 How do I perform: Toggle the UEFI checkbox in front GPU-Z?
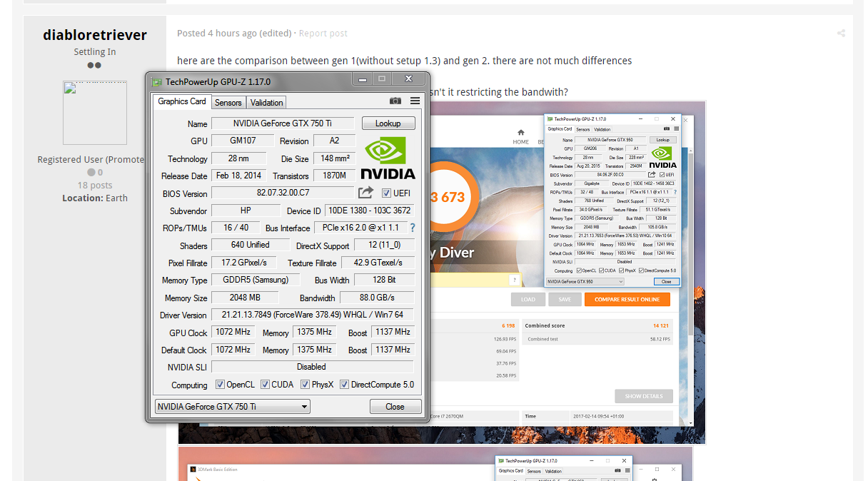[386, 193]
